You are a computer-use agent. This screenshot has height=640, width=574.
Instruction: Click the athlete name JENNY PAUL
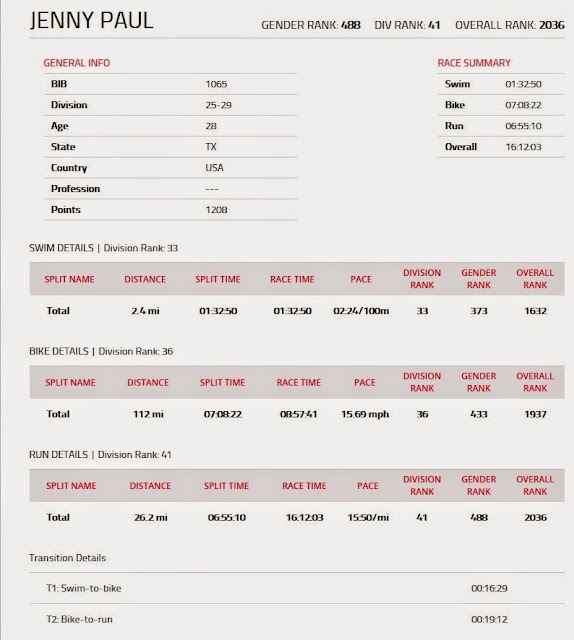coord(91,20)
